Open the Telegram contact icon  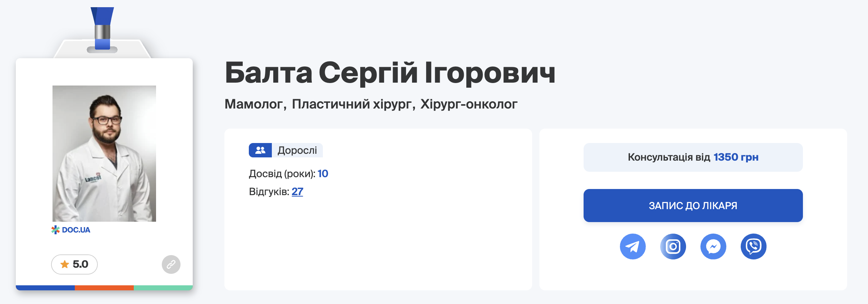[x=632, y=247]
